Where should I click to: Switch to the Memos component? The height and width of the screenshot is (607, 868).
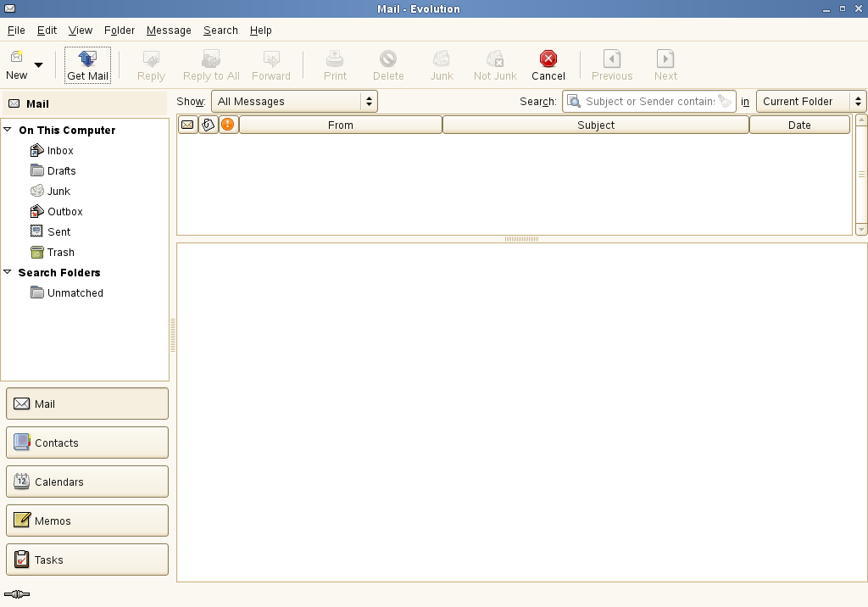tap(87, 521)
